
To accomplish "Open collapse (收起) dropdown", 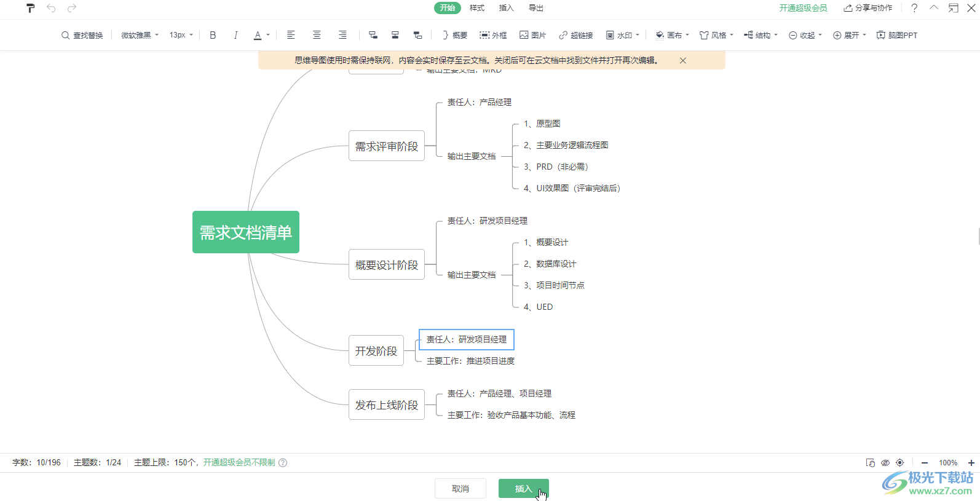I will [x=805, y=35].
